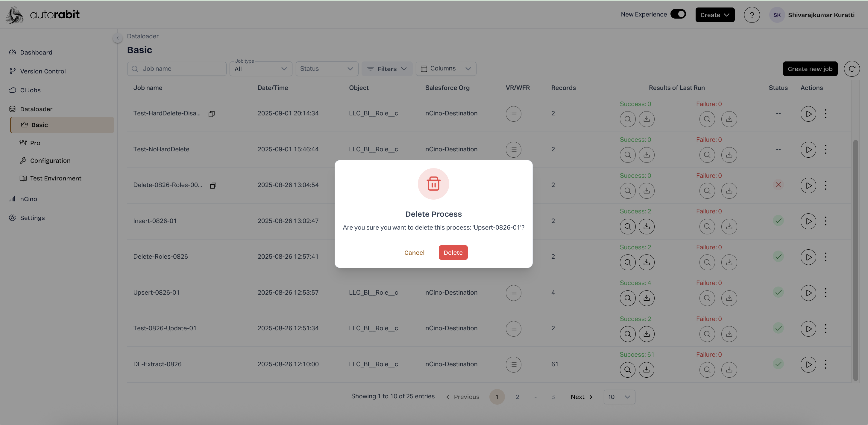This screenshot has width=868, height=425.
Task: Cancel the Delete Process dialog
Action: 414,253
